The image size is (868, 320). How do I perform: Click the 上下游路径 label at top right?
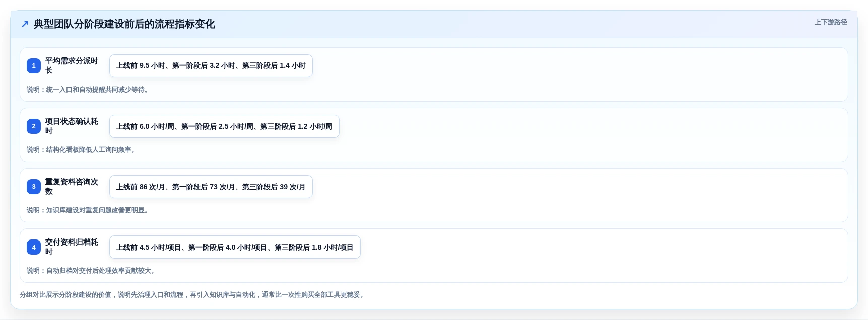click(831, 22)
